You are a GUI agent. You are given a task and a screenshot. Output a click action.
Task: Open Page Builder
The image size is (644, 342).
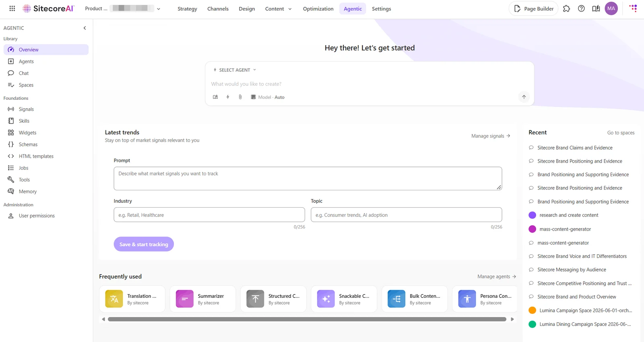(x=533, y=8)
